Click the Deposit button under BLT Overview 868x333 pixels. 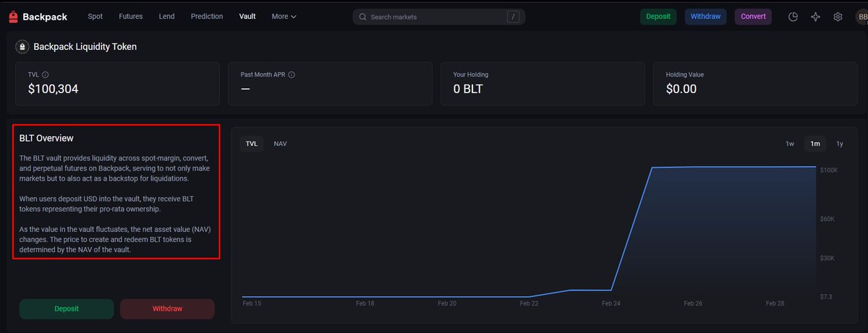(x=67, y=308)
